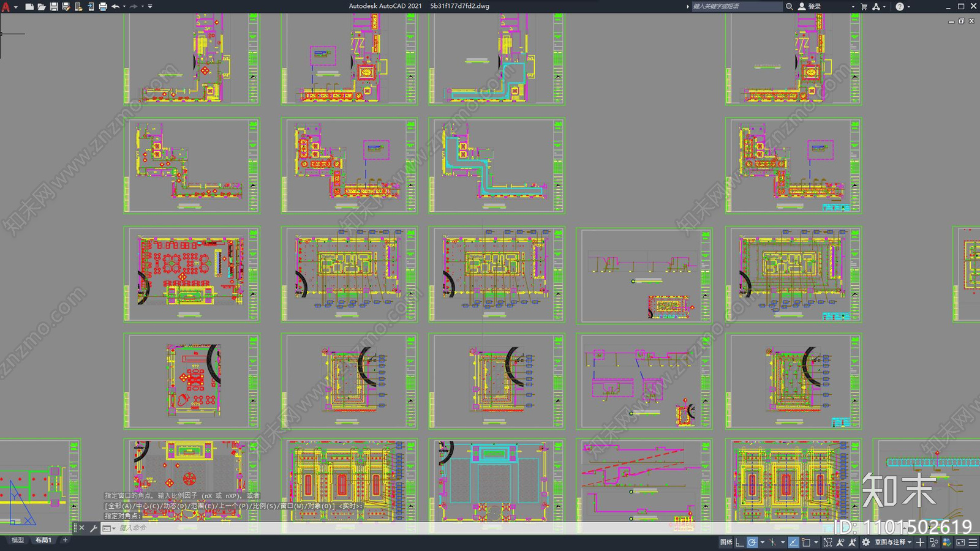Click the search magnifier icon
Image resolution: width=980 pixels, height=551 pixels.
click(790, 7)
